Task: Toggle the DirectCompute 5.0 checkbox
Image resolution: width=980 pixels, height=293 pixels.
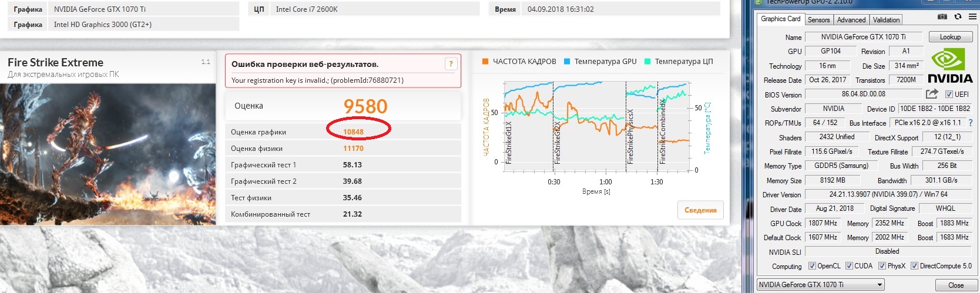Action: [914, 265]
